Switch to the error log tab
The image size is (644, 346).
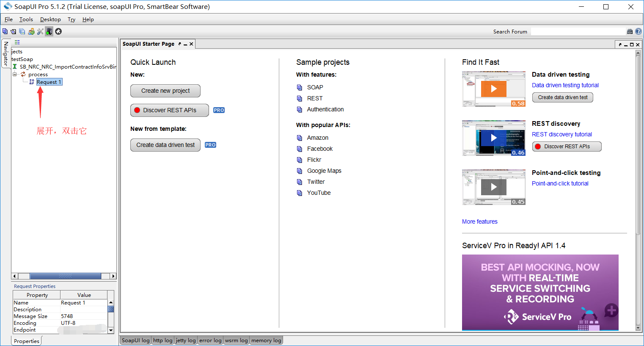[210, 340]
